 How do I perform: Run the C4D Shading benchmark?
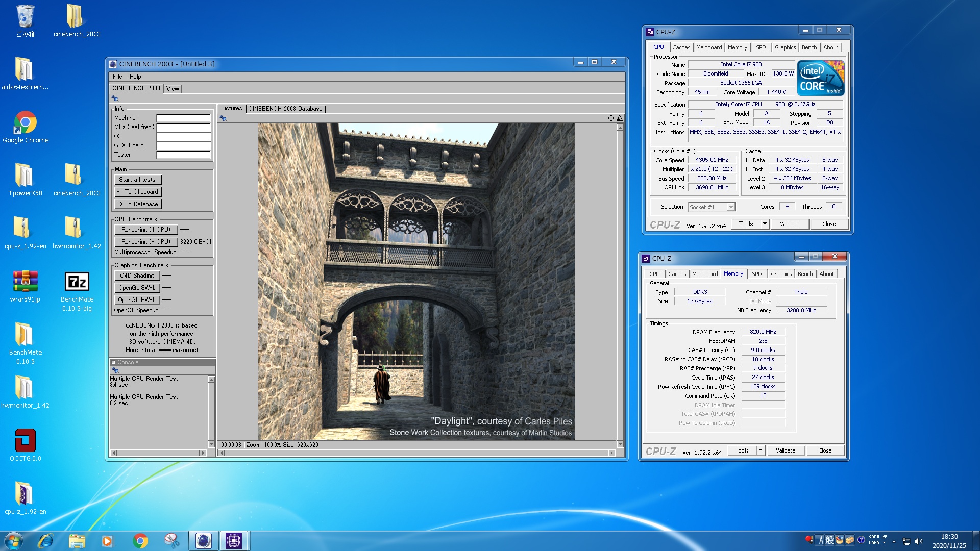137,275
